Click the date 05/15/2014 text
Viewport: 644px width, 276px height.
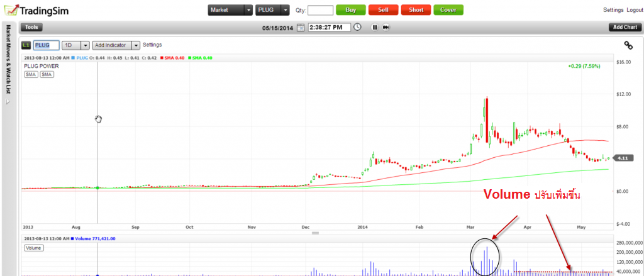pyautogui.click(x=278, y=28)
